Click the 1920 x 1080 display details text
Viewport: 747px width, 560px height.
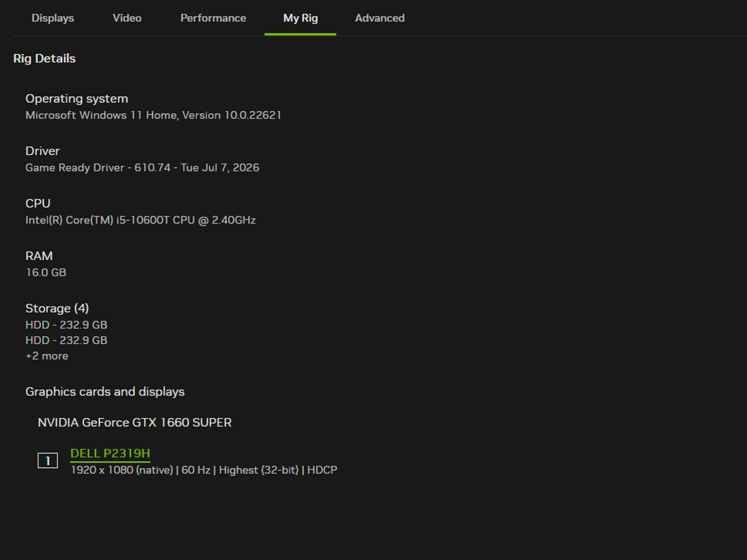tap(204, 470)
